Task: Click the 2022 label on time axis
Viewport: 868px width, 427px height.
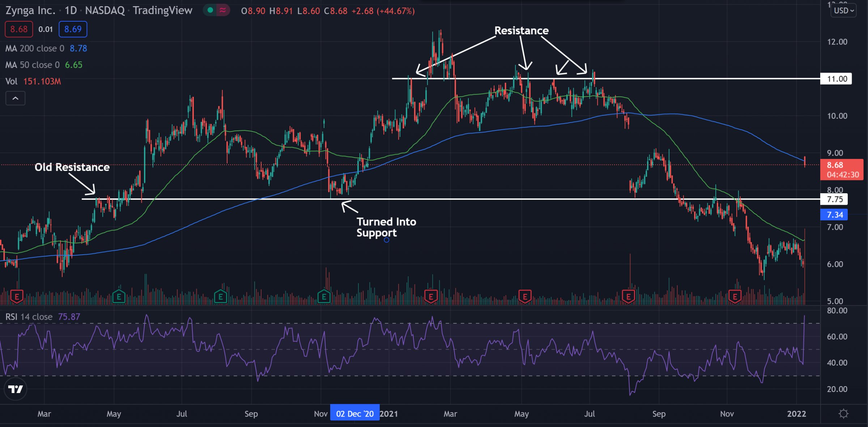Action: point(796,414)
